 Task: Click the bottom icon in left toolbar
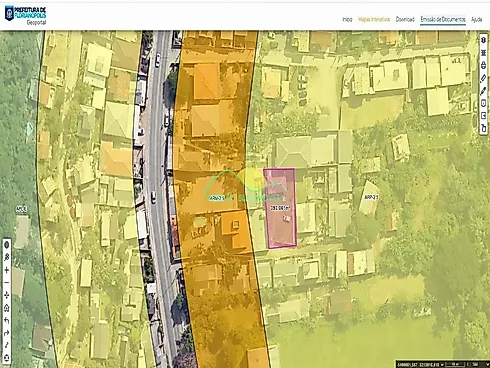(7, 358)
